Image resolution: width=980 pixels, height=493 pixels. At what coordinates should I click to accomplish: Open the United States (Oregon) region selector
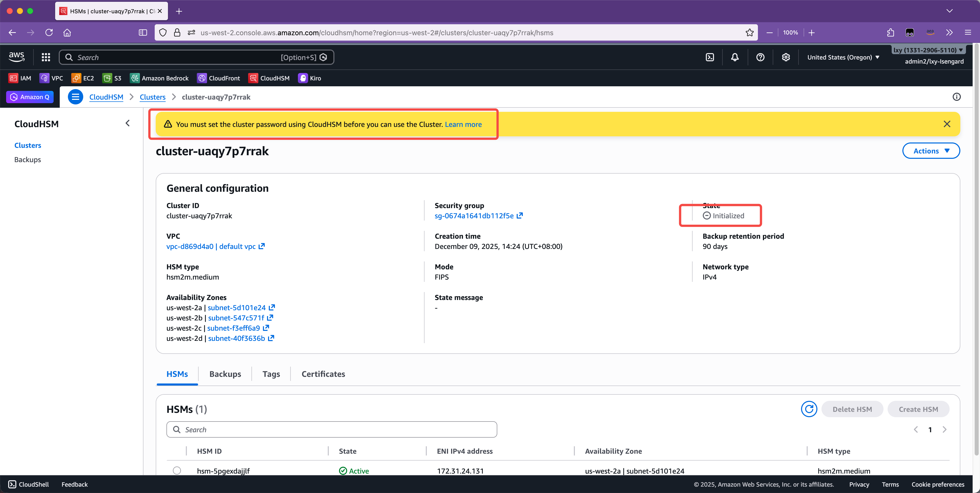click(x=843, y=57)
